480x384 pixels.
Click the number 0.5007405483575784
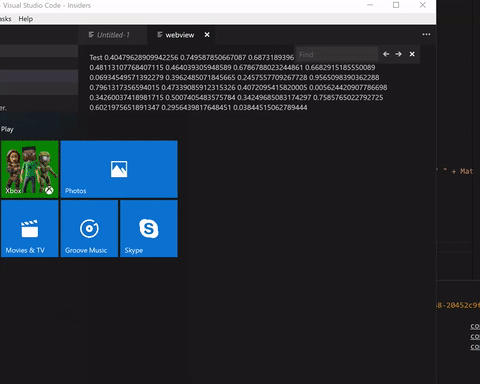point(200,97)
